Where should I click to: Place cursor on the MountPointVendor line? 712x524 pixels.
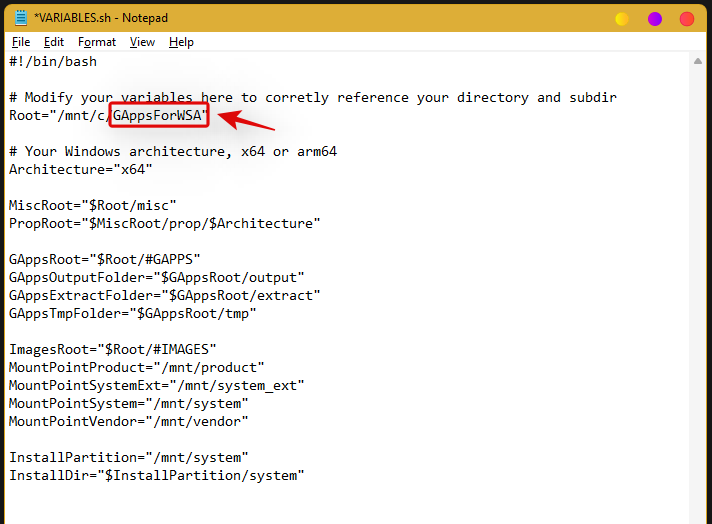coord(128,421)
